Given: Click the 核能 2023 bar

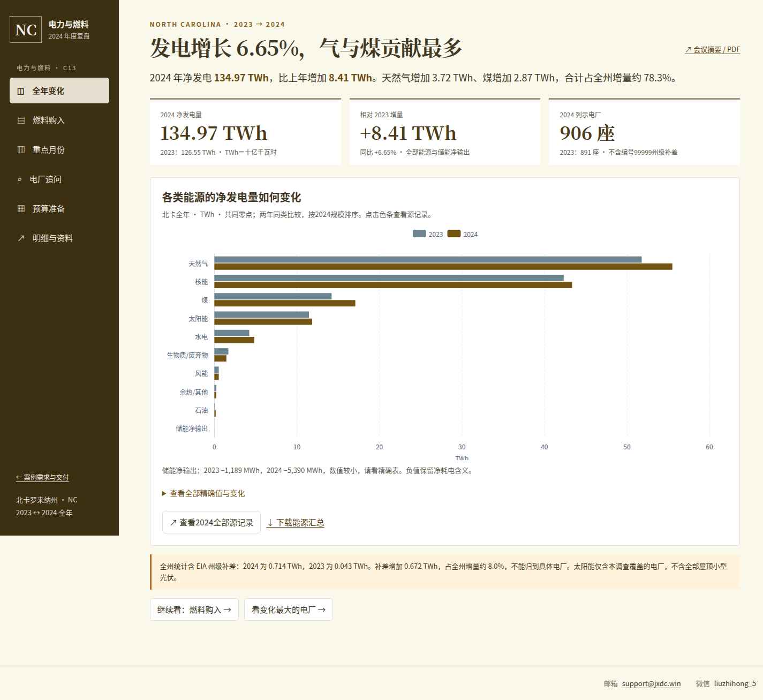Looking at the screenshot, I should coord(389,278).
